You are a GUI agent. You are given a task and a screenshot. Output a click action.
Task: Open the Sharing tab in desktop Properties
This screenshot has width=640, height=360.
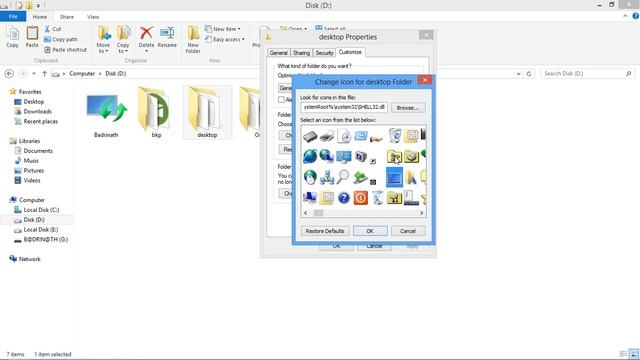(x=301, y=53)
